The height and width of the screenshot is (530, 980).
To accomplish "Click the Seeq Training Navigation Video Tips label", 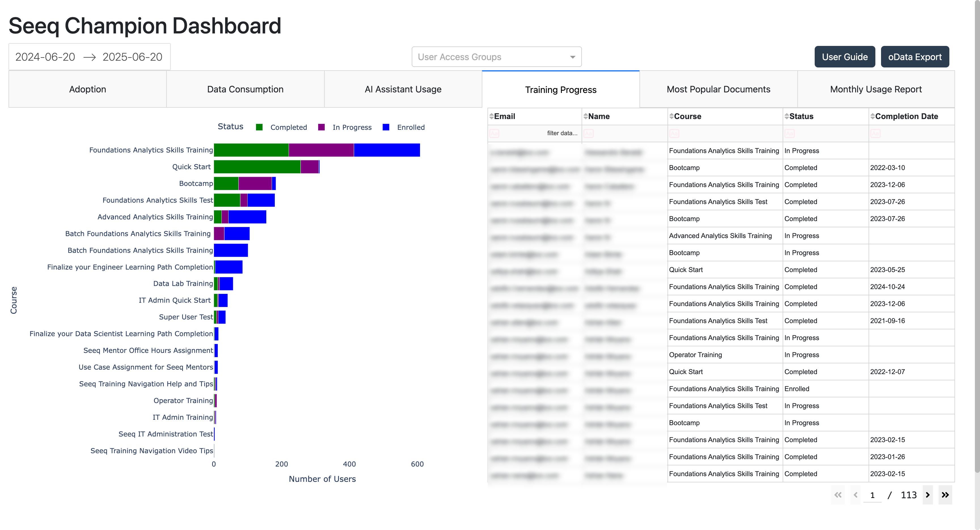I will tap(152, 451).
